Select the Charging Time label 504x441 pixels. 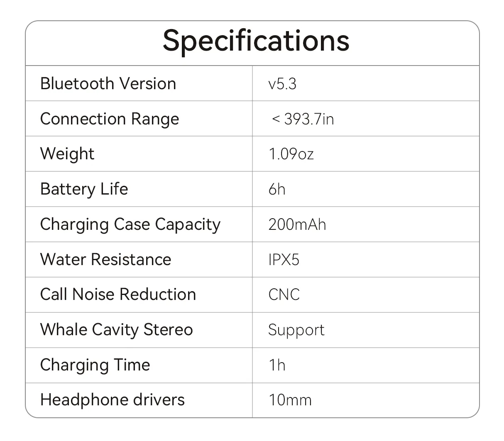click(95, 365)
